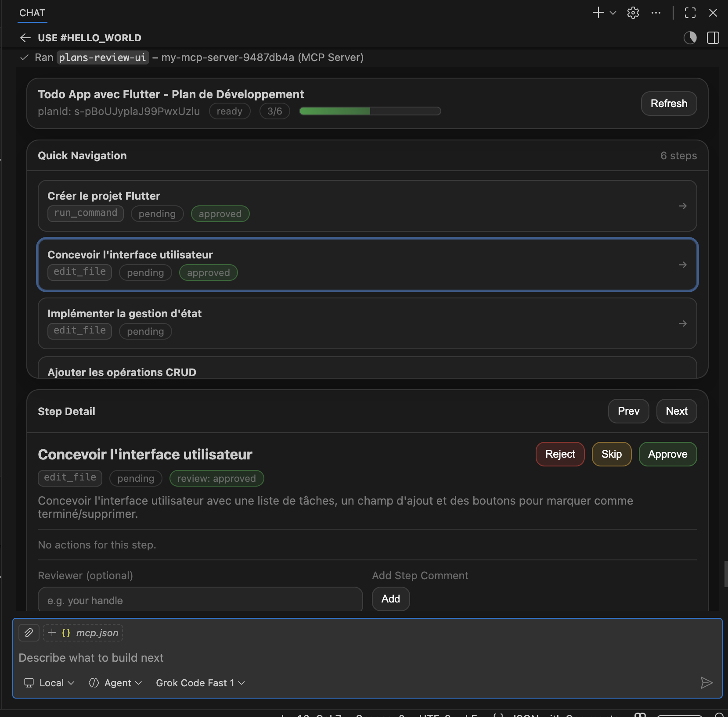Click the plans-review-ui tool name

pyautogui.click(x=103, y=57)
